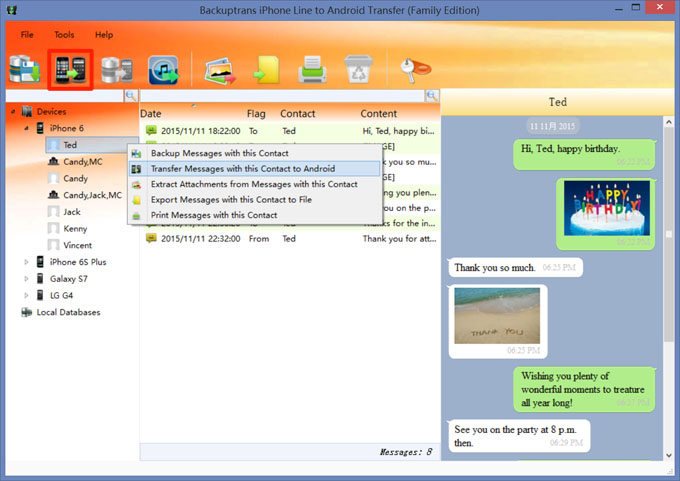Sort messages by Flag column header
The width and height of the screenshot is (680, 481).
point(256,114)
